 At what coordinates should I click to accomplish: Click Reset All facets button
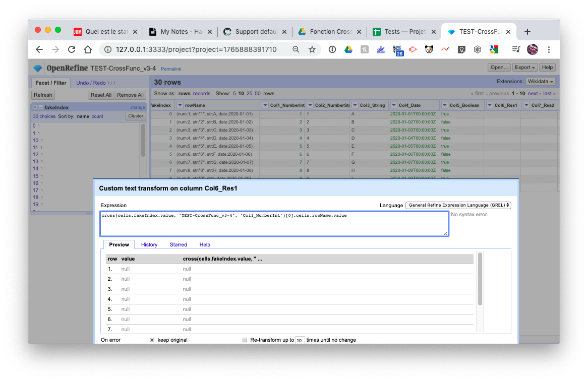click(x=101, y=95)
